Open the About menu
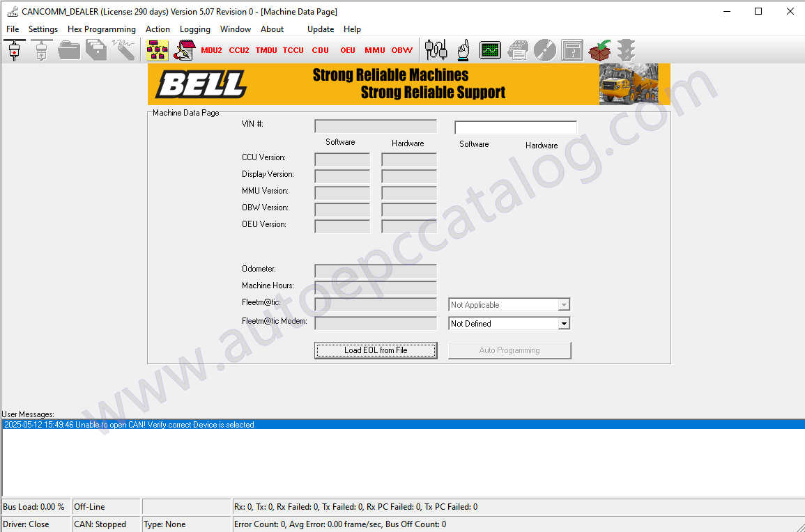The height and width of the screenshot is (532, 805). (272, 29)
